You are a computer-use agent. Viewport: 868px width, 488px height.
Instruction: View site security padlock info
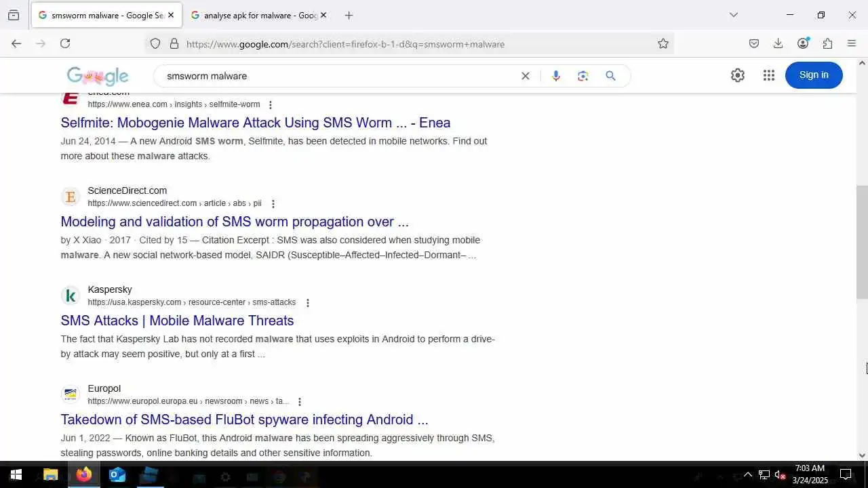[174, 43]
